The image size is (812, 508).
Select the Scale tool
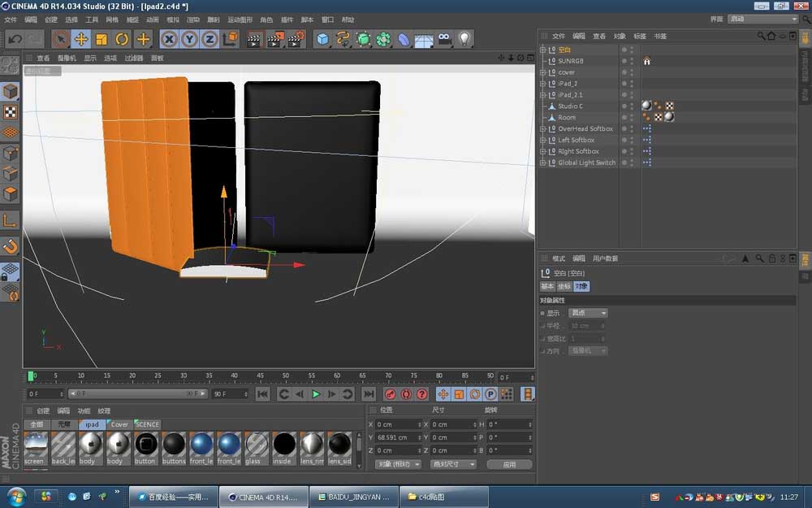(x=101, y=38)
